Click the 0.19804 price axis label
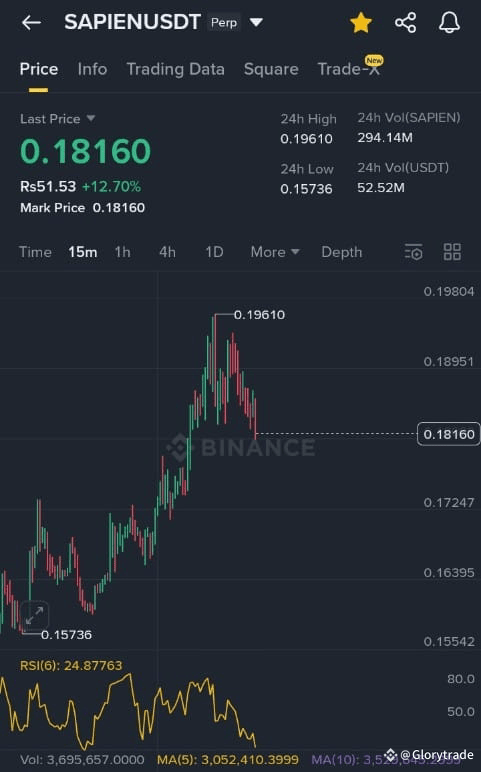Viewport: 481px width, 772px height. coord(449,291)
